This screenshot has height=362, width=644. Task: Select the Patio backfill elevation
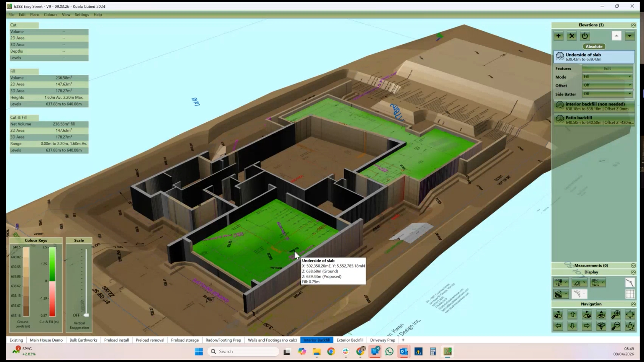[594, 120]
